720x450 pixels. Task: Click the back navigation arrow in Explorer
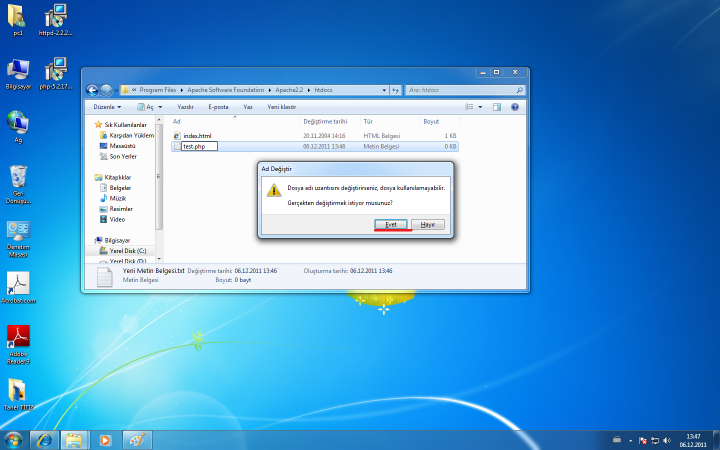tap(92, 89)
